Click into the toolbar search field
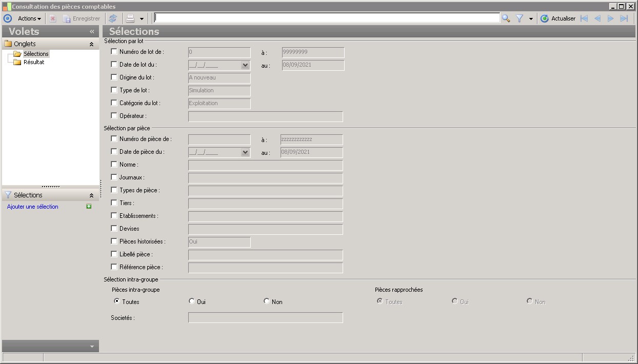 click(326, 18)
